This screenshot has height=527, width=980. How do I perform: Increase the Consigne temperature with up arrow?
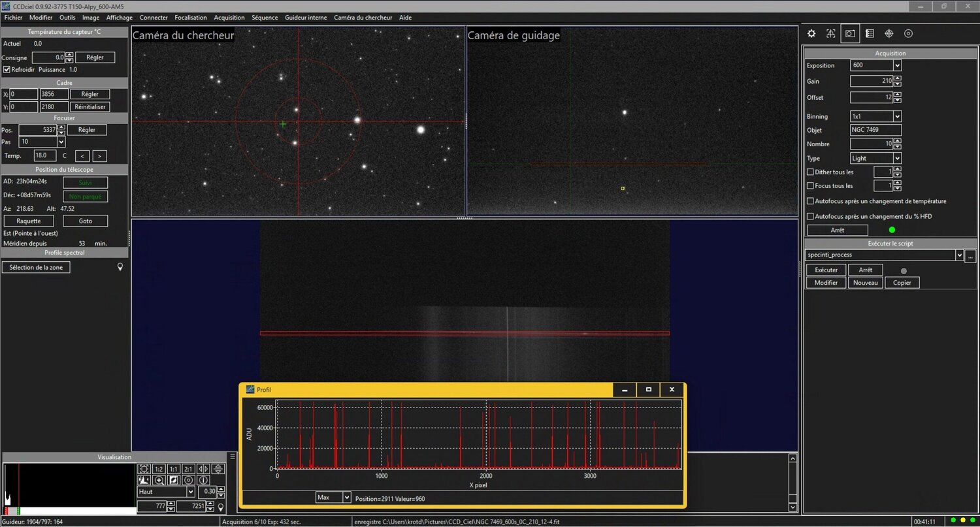[69, 55]
